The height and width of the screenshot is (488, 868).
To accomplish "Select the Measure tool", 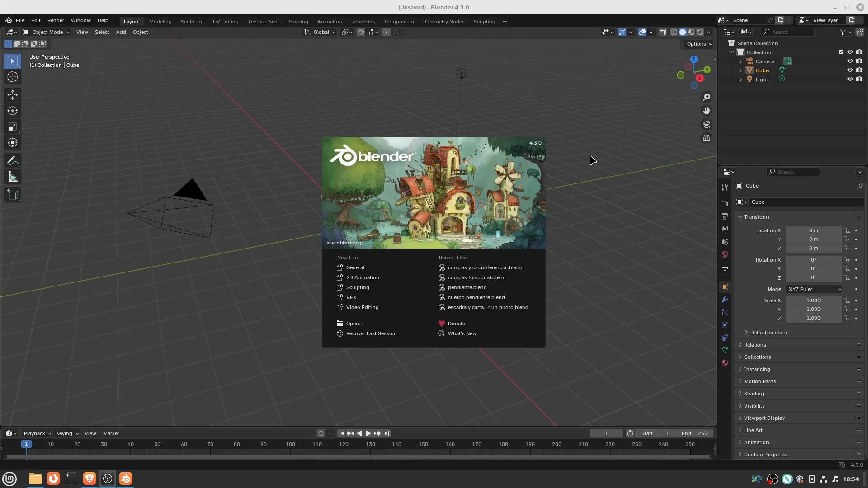I will click(x=13, y=177).
